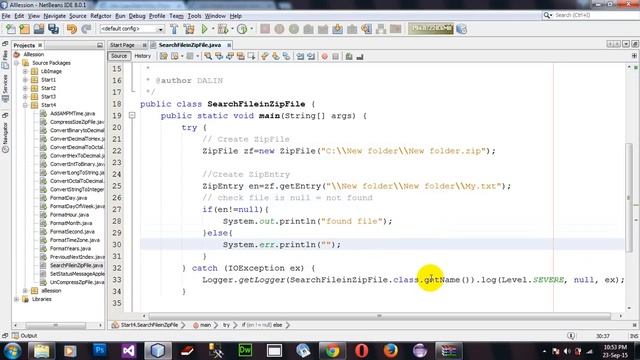Open the Files side tab

click(5, 59)
